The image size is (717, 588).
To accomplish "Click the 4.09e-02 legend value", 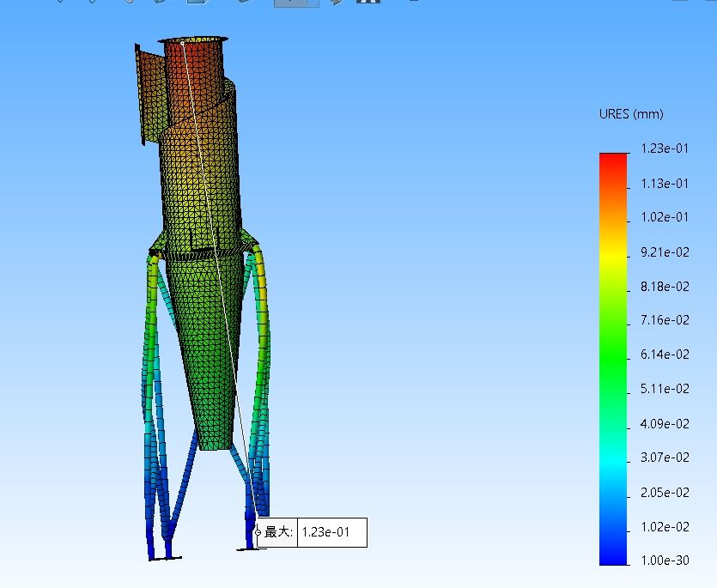I will tap(665, 424).
